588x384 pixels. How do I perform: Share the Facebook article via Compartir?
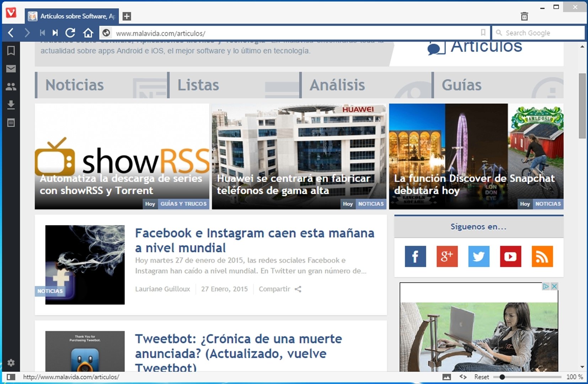280,289
